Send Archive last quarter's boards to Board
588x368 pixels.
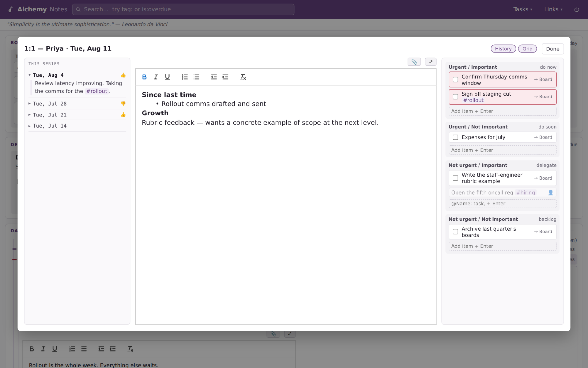pos(543,232)
